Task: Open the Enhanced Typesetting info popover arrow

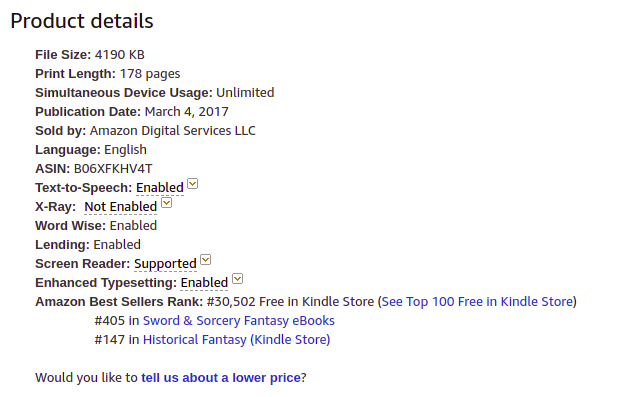Action: click(237, 279)
